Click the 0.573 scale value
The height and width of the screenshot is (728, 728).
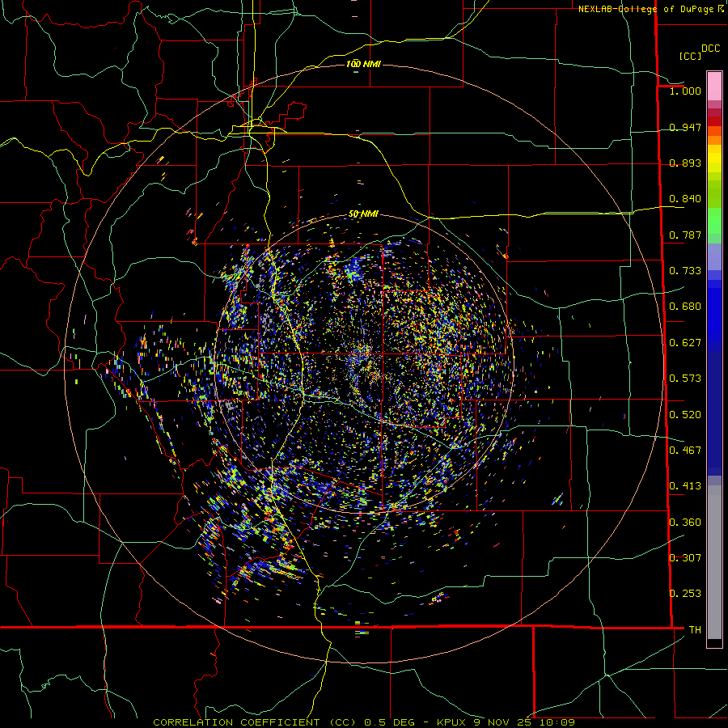pos(685,379)
